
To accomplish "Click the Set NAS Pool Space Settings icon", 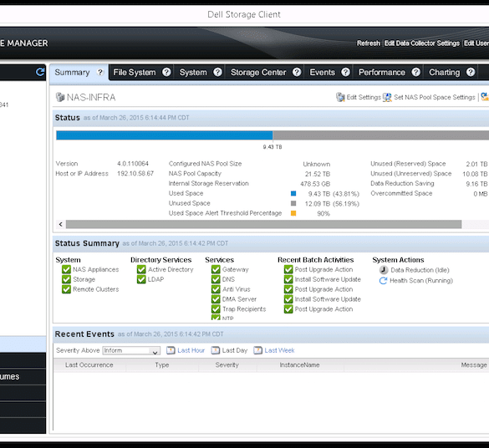I will point(387,97).
